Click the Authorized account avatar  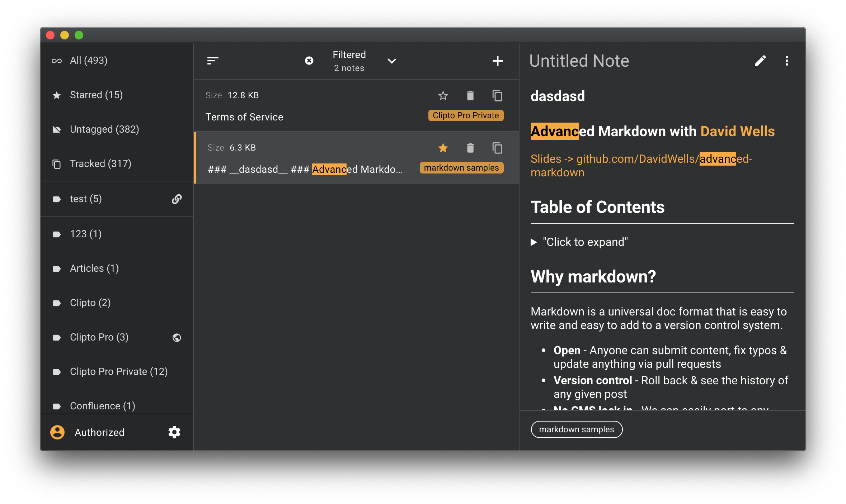[x=57, y=432]
